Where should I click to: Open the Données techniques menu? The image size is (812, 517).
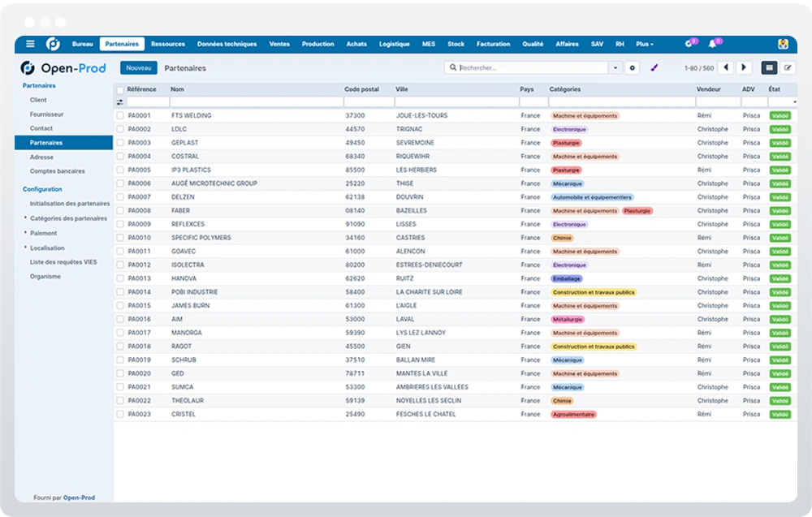point(227,44)
